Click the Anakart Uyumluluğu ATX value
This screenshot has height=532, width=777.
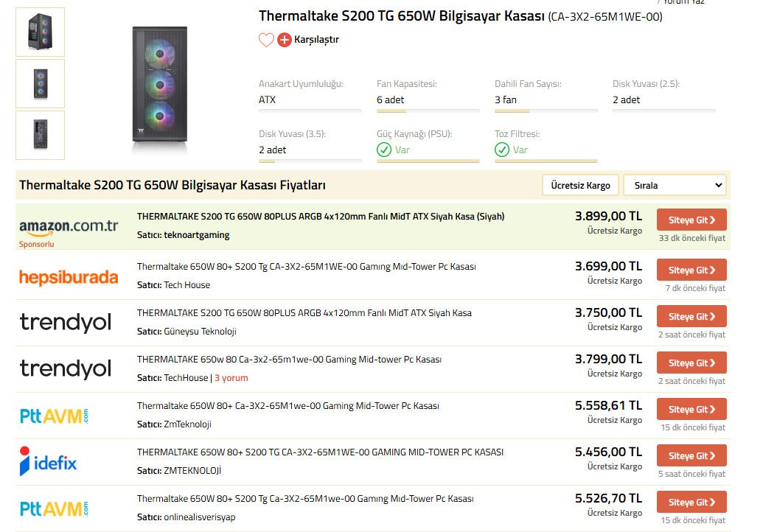[267, 100]
